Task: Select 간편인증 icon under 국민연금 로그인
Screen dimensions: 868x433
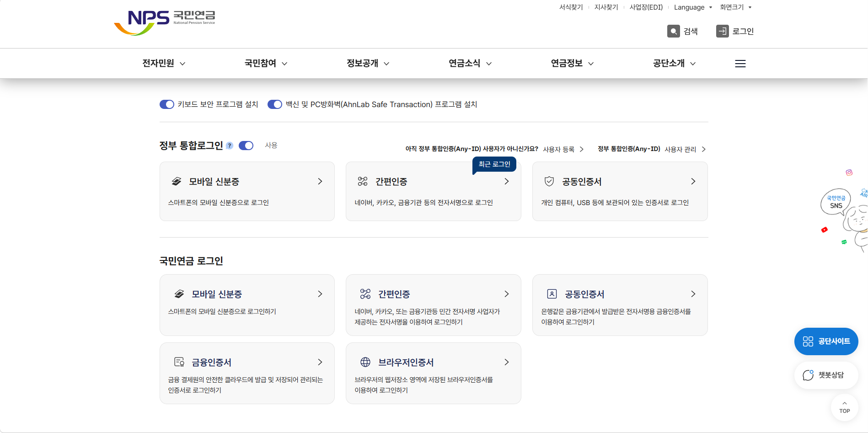Action: click(x=365, y=294)
